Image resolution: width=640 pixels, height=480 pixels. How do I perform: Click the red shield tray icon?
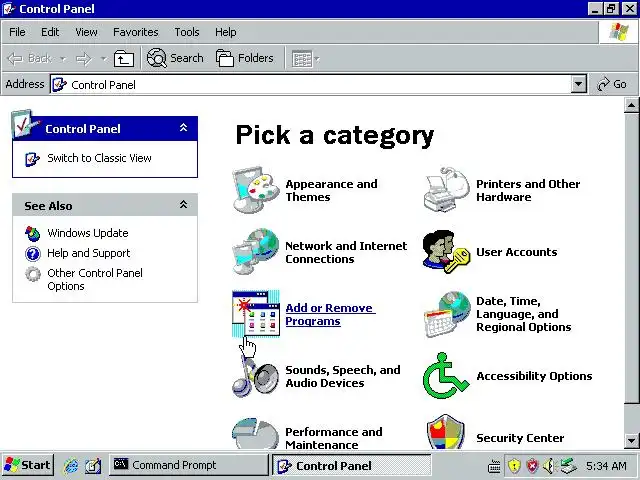coord(532,466)
